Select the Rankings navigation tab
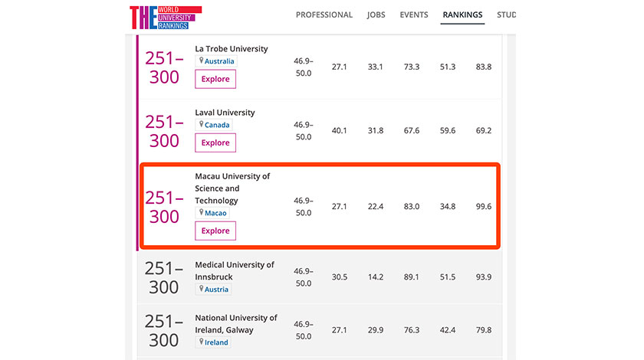This screenshot has height=360, width=644. point(463,15)
